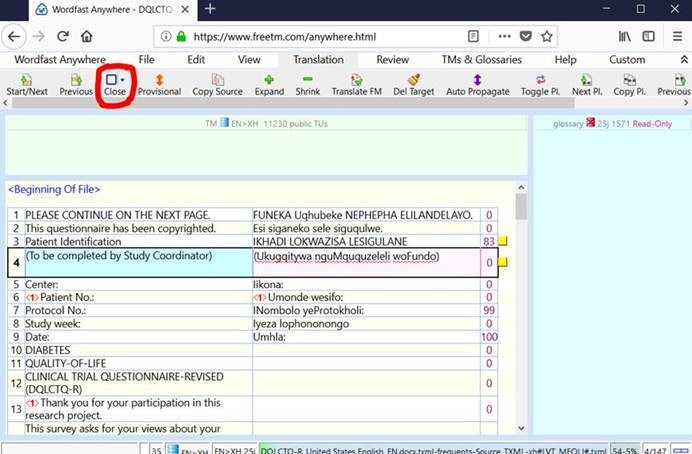Click the Beginning Of File link

(54, 189)
